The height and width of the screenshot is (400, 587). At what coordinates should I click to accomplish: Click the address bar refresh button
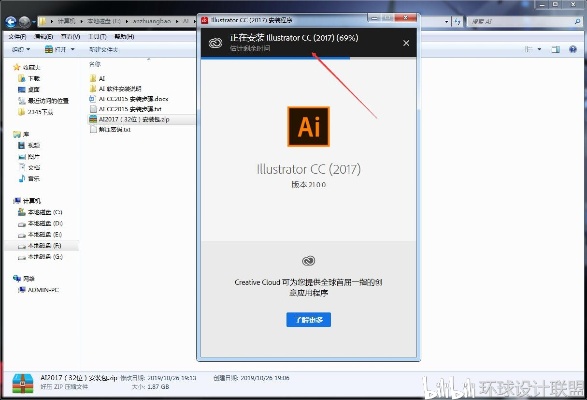click(457, 22)
